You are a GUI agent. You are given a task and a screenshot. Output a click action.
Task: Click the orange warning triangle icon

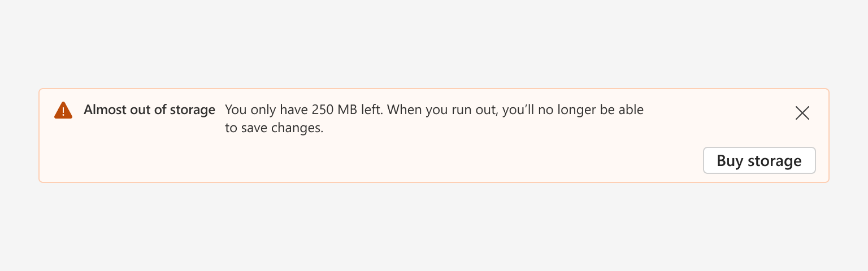[63, 110]
